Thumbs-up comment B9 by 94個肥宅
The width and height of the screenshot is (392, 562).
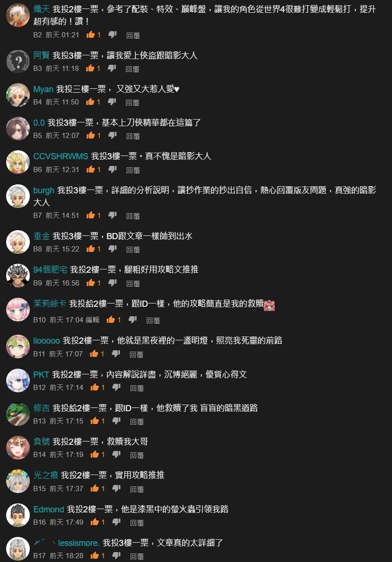click(x=90, y=283)
